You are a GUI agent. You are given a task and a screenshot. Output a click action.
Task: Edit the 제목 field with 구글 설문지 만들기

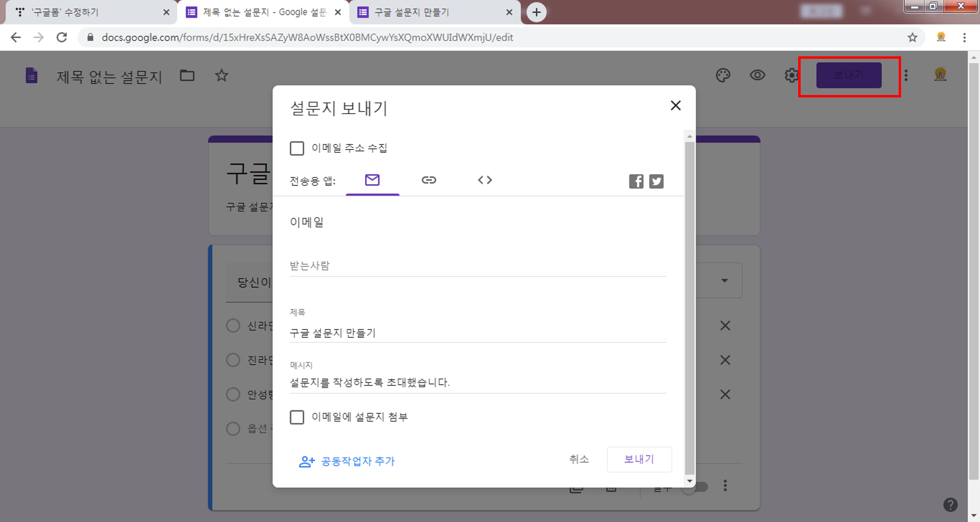pyautogui.click(x=478, y=333)
